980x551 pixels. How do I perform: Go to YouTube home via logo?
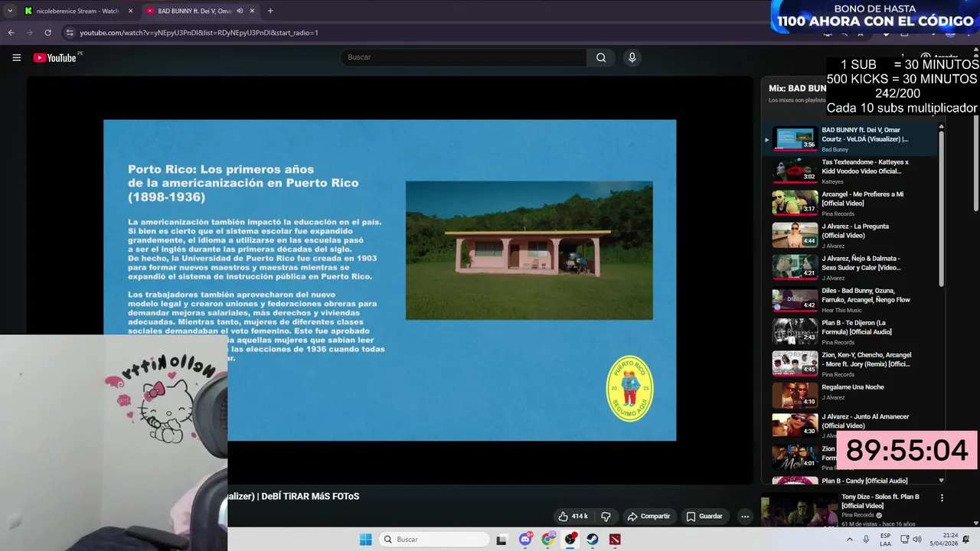tap(55, 57)
